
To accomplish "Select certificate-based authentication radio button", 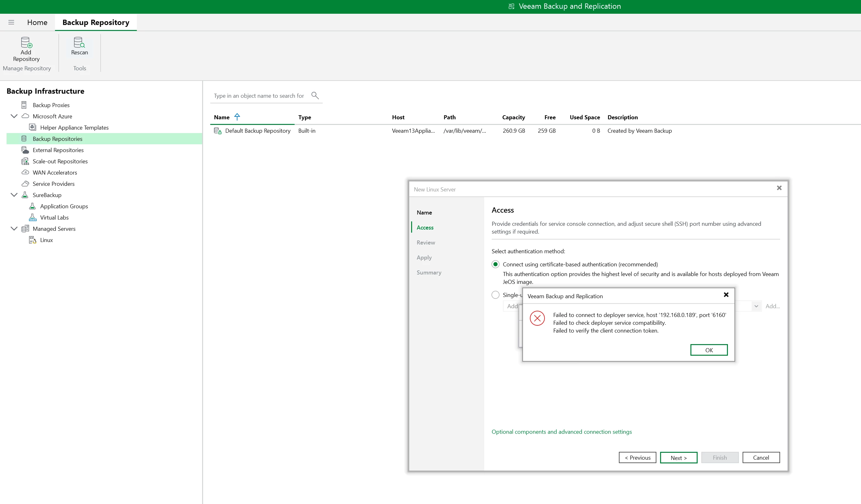I will (495, 264).
